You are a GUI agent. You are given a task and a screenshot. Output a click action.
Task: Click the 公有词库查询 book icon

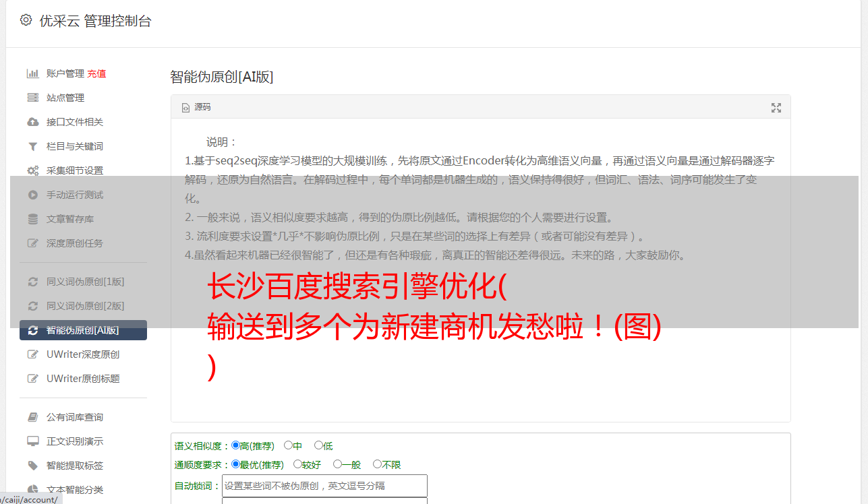pos(32,417)
